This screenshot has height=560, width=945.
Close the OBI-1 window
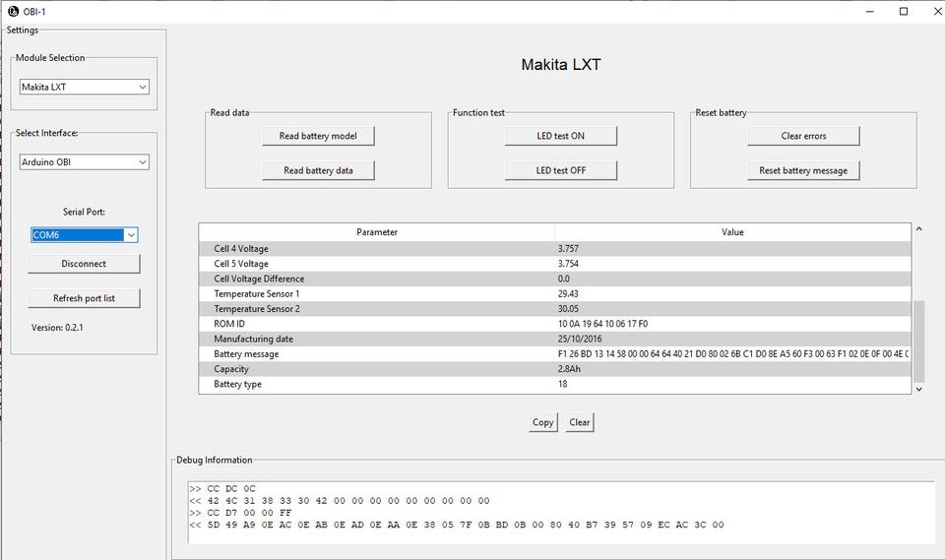(x=937, y=12)
